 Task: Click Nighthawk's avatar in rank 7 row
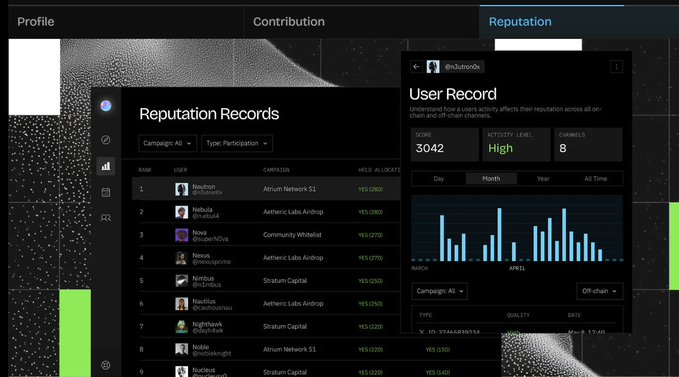[x=181, y=327]
